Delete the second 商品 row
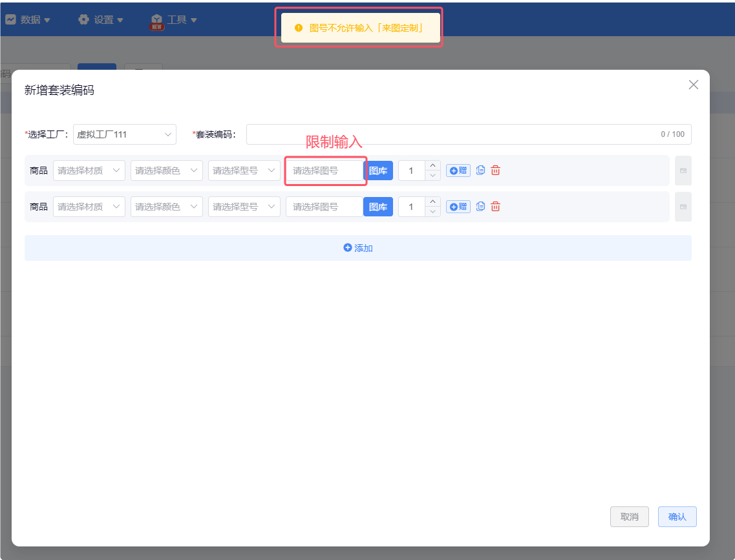Screen dimensions: 735x560 click(495, 207)
